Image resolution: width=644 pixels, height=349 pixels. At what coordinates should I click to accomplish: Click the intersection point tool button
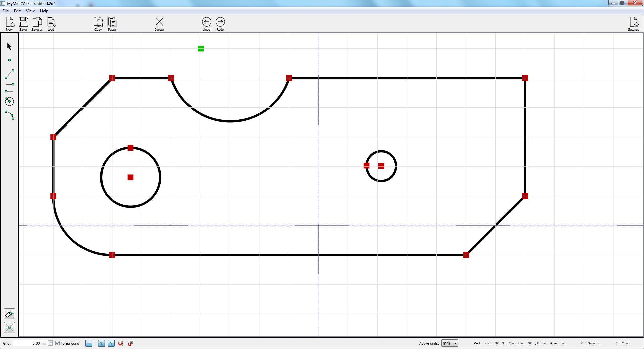click(x=9, y=328)
